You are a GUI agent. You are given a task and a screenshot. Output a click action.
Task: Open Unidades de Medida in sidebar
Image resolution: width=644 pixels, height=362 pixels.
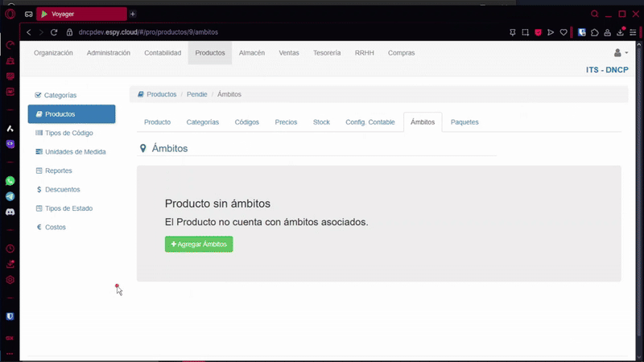(x=75, y=152)
